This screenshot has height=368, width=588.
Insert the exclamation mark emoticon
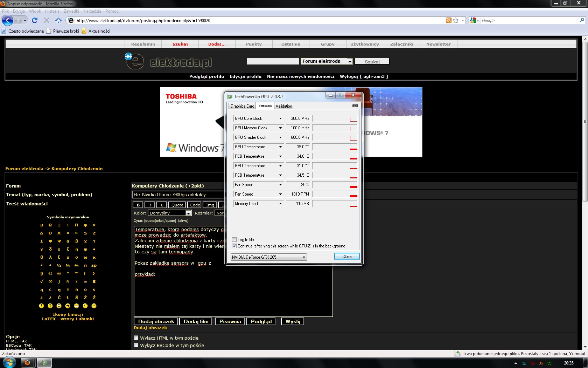tap(41, 306)
